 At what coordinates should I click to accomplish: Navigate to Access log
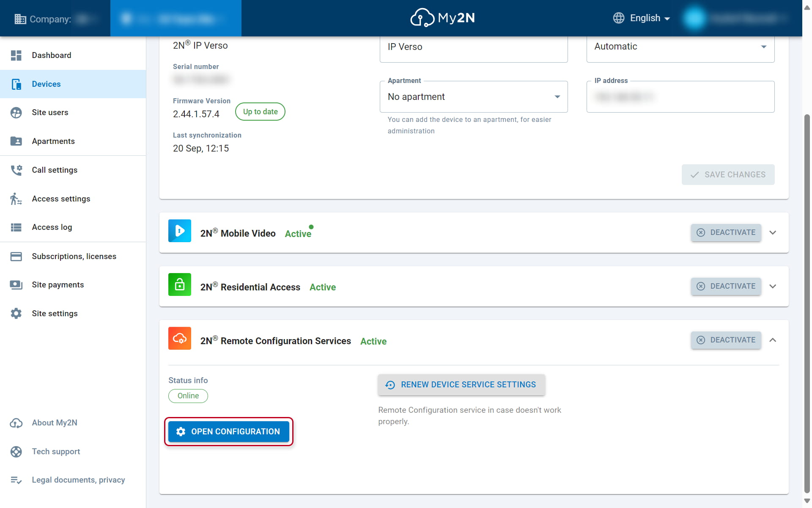click(x=73, y=227)
